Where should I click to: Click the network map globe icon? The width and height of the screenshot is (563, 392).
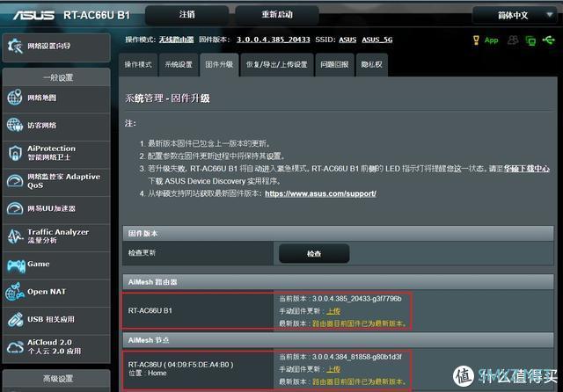pyautogui.click(x=15, y=98)
